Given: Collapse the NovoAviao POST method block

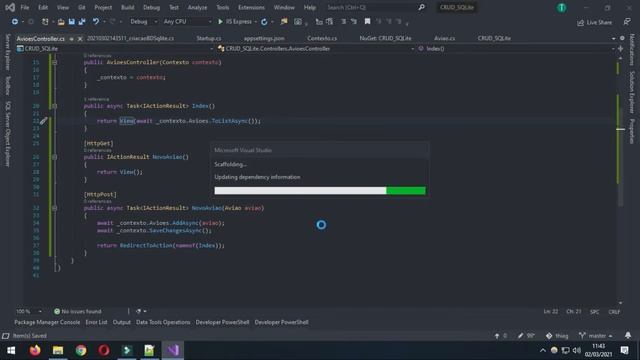Looking at the screenshot, I should tap(54, 208).
